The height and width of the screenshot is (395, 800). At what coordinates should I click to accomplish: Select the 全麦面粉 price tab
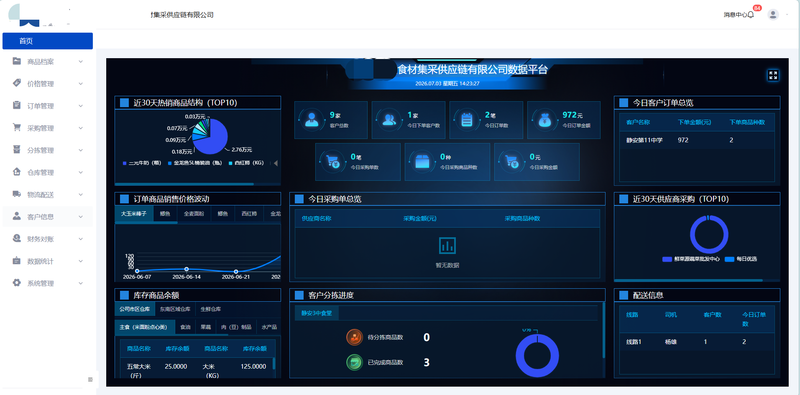(x=193, y=214)
